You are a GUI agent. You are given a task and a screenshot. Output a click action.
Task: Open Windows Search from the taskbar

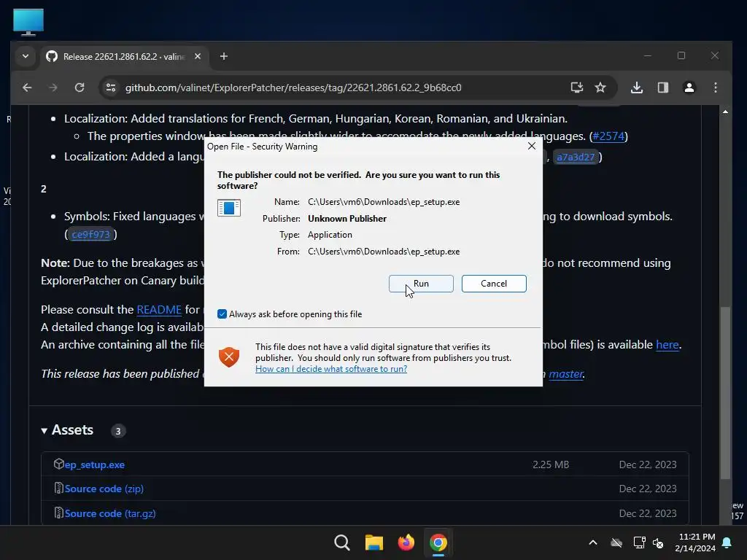(x=341, y=542)
